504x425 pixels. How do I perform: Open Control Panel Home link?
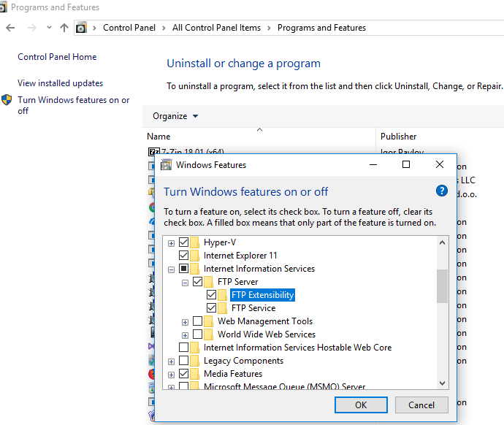pyautogui.click(x=57, y=57)
